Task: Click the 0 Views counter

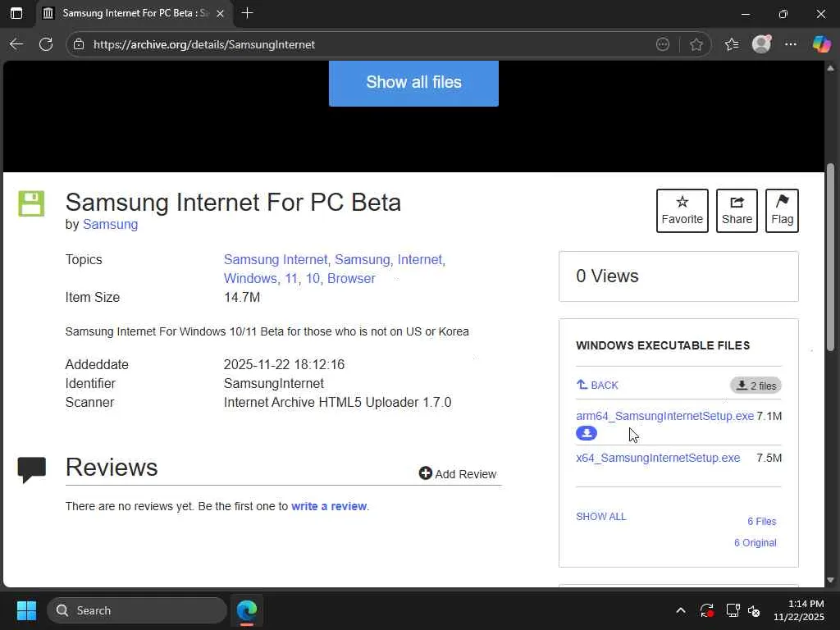Action: (x=607, y=276)
